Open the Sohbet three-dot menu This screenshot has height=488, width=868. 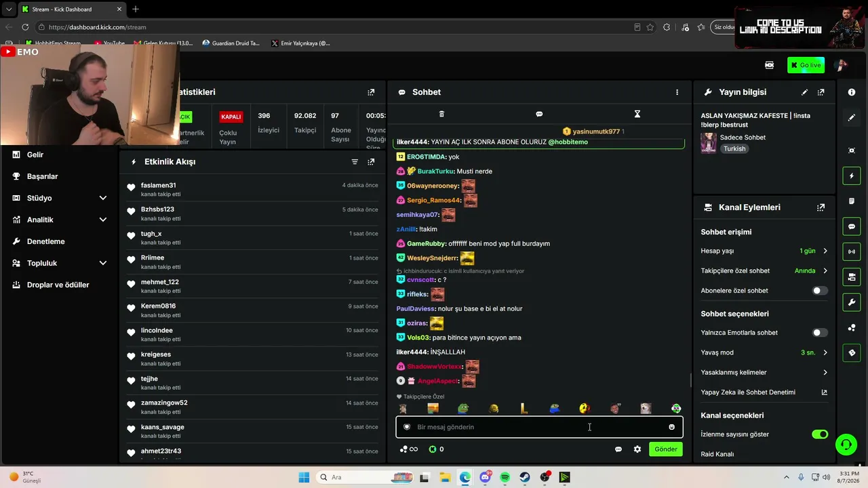677,92
